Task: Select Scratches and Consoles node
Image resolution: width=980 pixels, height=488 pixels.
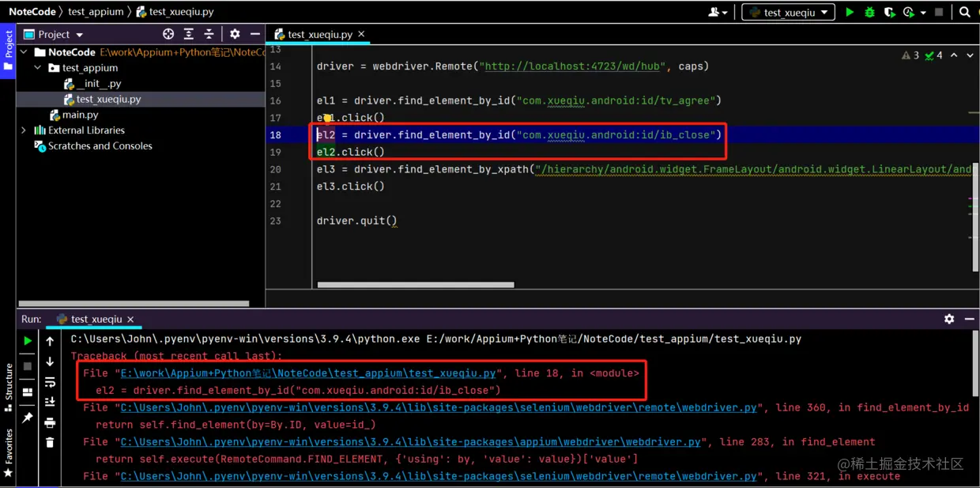Action: (x=93, y=146)
